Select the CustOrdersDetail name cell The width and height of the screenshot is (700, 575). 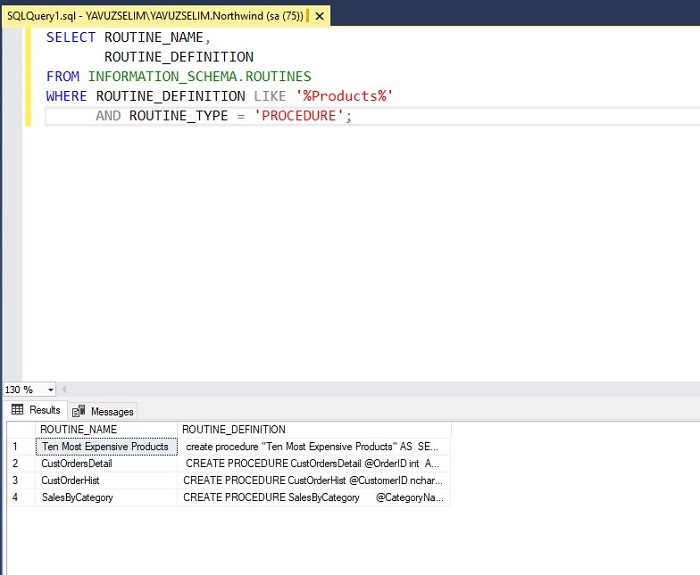point(106,463)
